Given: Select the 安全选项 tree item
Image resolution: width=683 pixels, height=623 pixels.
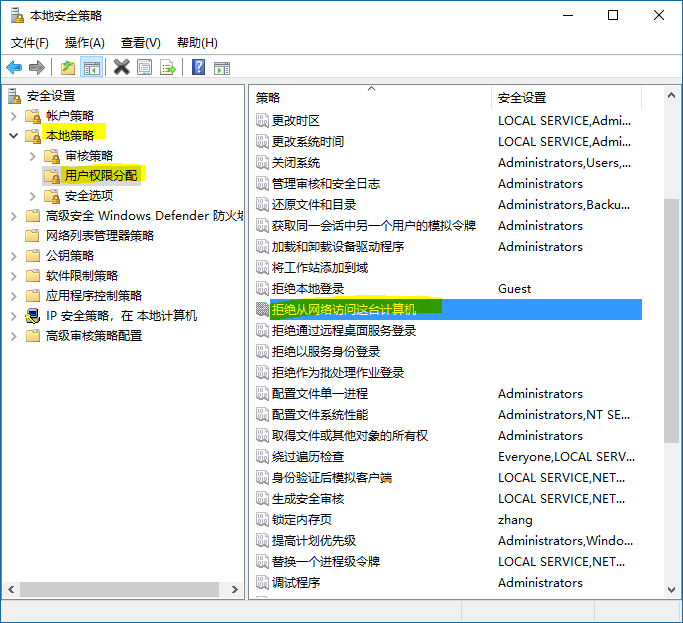Looking at the screenshot, I should [x=89, y=196].
